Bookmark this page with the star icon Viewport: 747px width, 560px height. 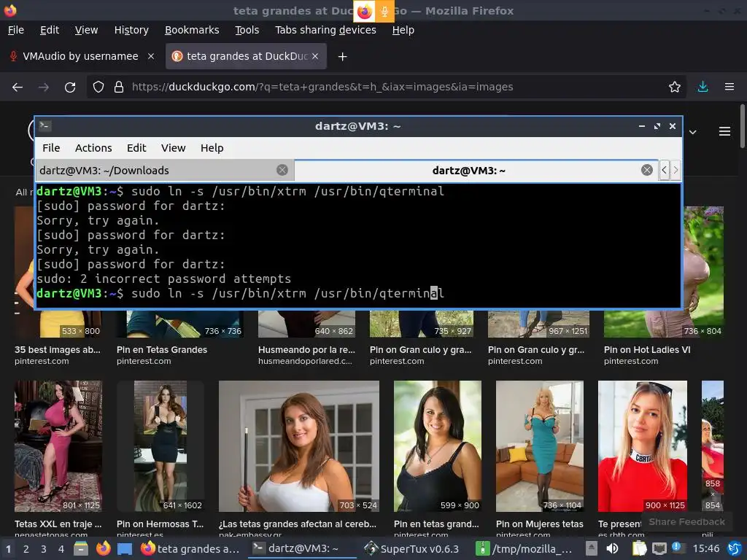point(675,87)
